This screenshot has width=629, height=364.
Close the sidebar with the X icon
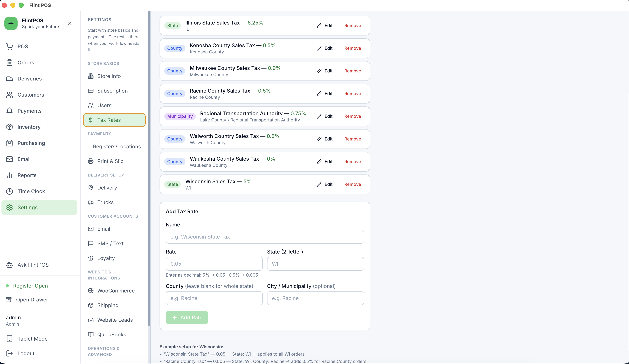click(70, 23)
